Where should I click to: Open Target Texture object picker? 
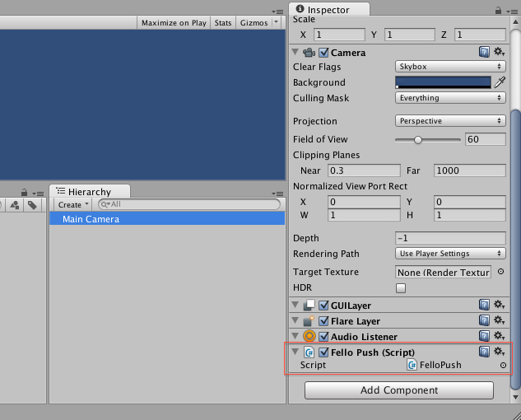point(500,272)
